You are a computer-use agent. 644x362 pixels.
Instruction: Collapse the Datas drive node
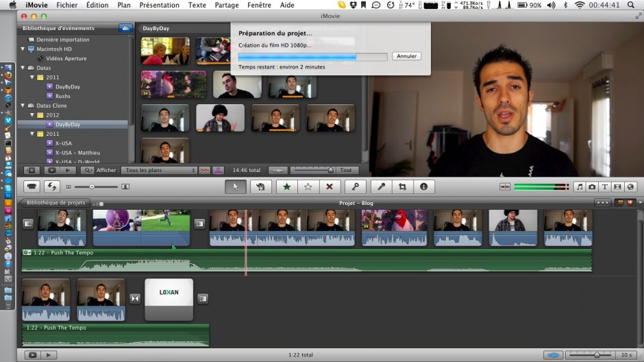[x=23, y=68]
